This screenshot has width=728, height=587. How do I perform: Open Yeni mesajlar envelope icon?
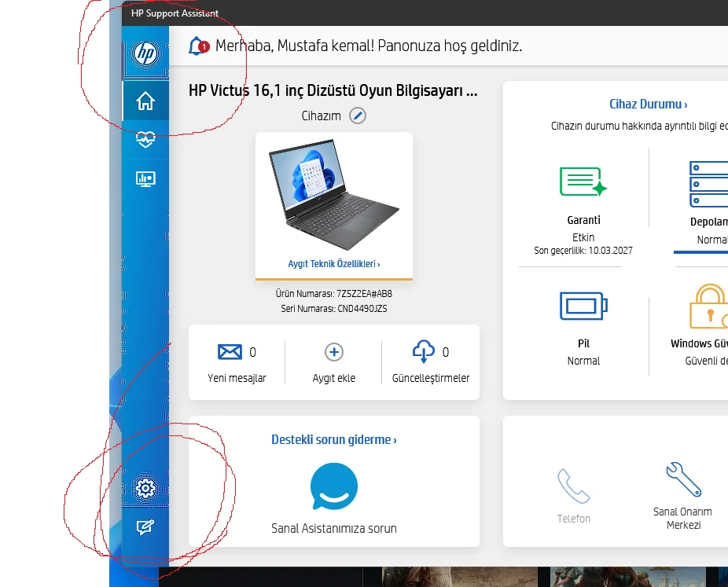[230, 352]
